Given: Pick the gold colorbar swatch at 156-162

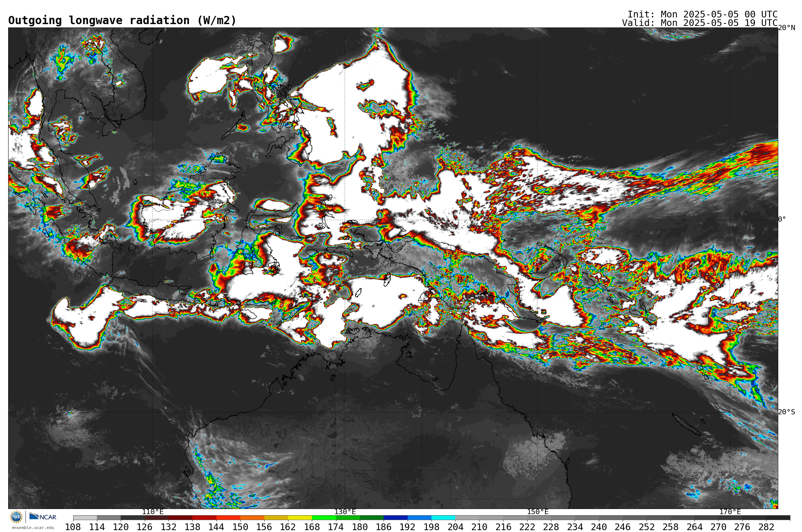Looking at the screenshot, I should pos(276,518).
